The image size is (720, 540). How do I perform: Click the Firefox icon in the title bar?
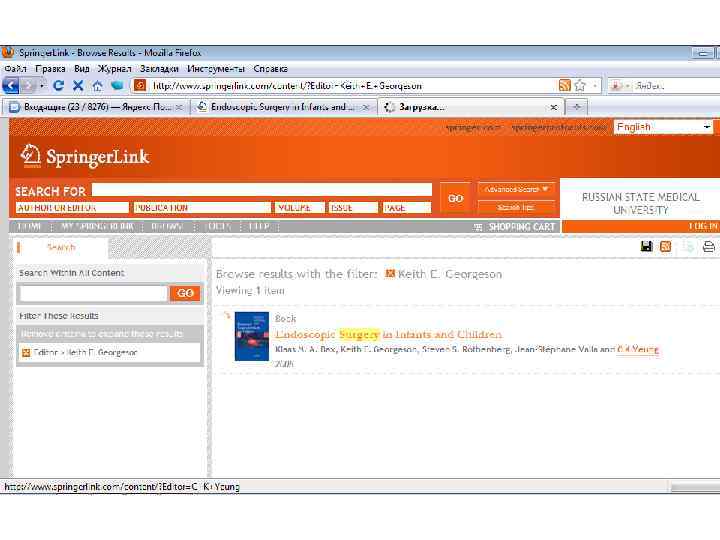pyautogui.click(x=8, y=53)
